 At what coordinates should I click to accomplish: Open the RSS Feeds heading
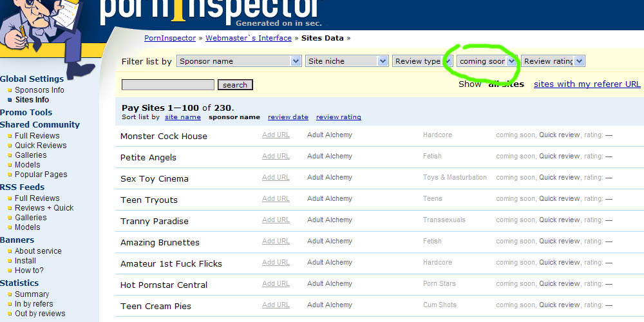(22, 187)
